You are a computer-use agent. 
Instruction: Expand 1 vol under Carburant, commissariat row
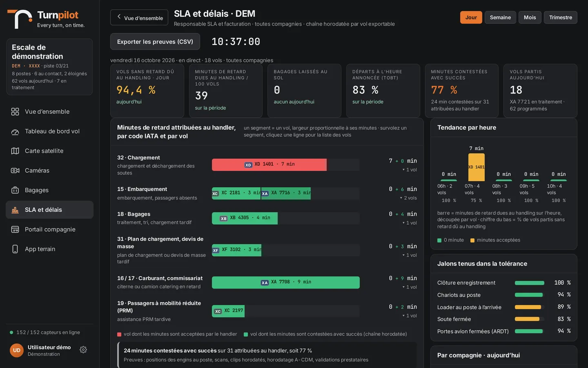pos(410,287)
